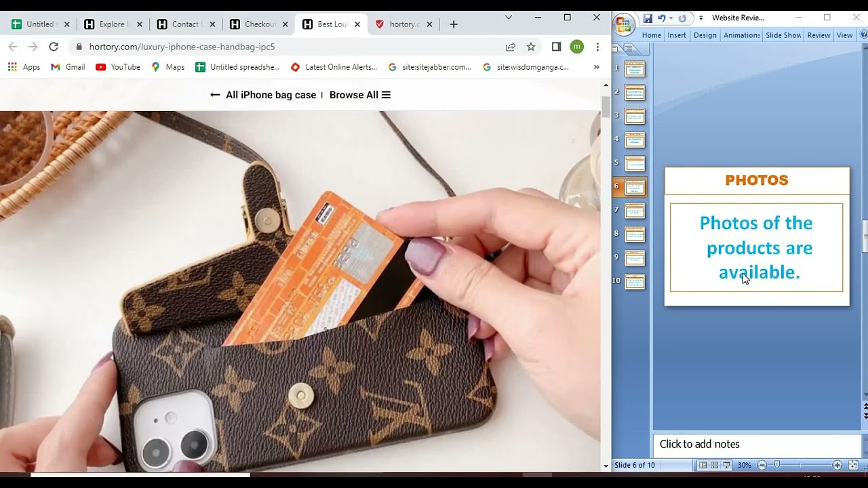The height and width of the screenshot is (488, 868).
Task: Fit slide to current window
Action: pyautogui.click(x=853, y=465)
